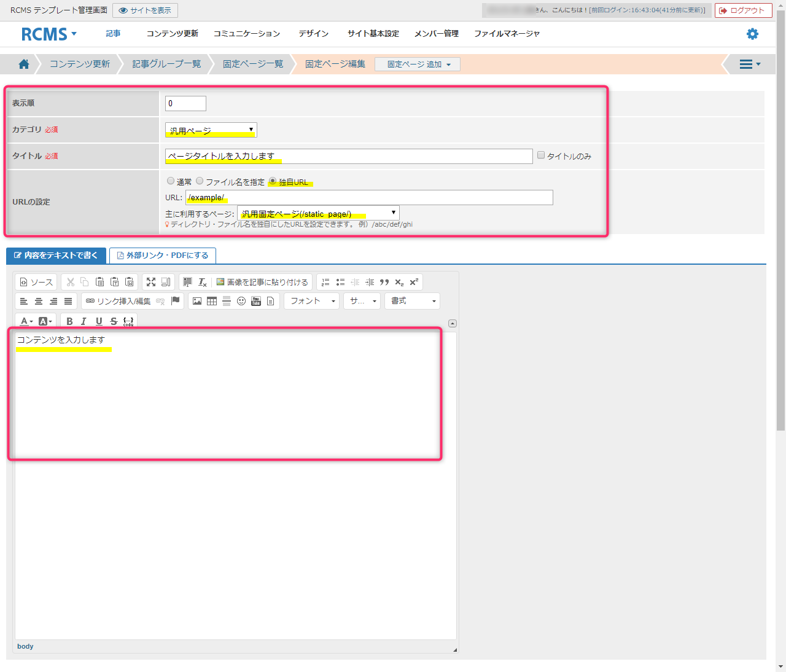Screen dimensions: 786x672
Task: Insert an emoticon via the smiley icon
Action: [x=241, y=301]
